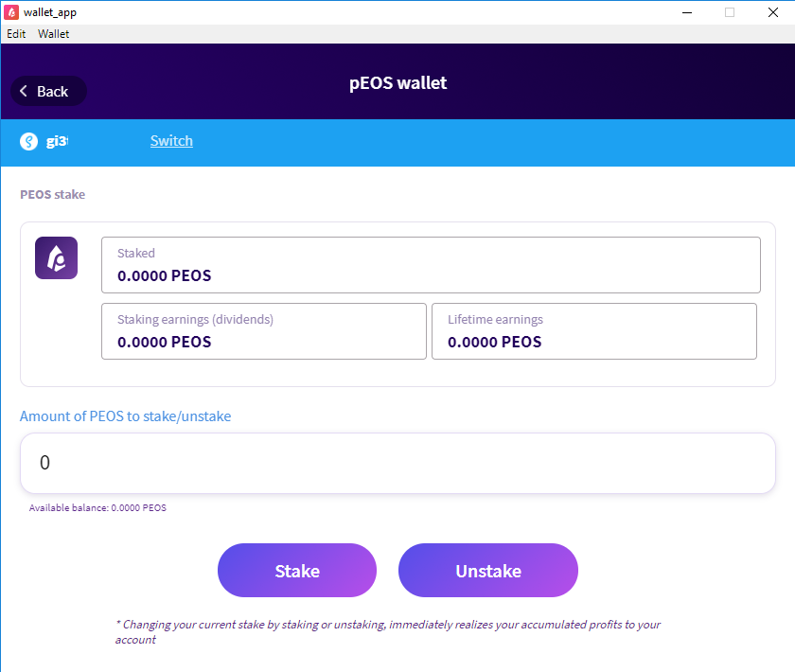The height and width of the screenshot is (672, 795).
Task: Open the Wallet menu
Action: [53, 34]
